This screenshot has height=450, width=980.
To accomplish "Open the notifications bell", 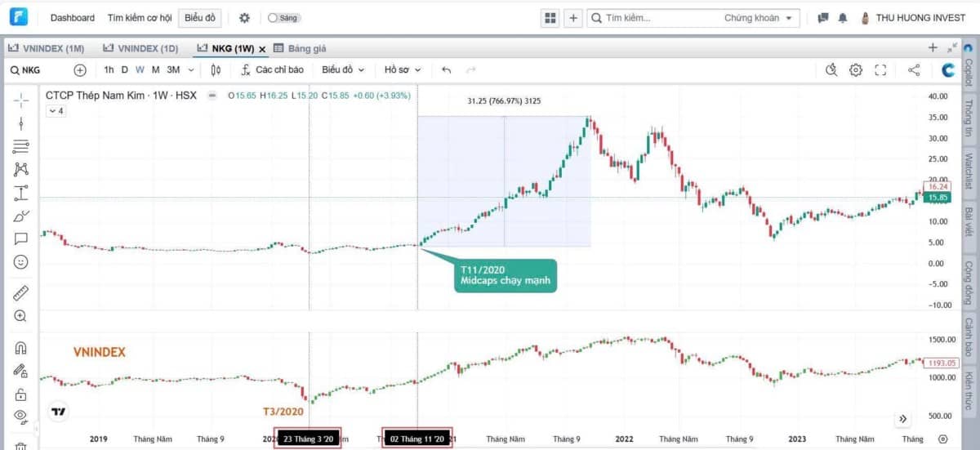I will click(842, 18).
